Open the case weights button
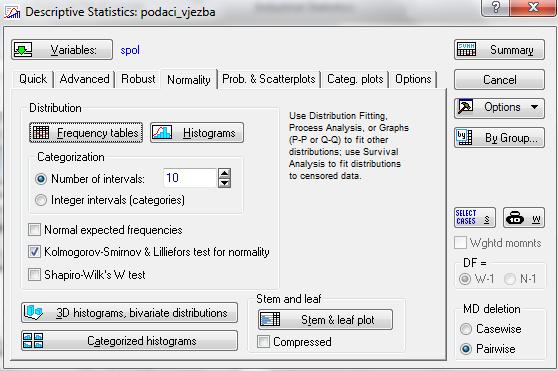 point(524,217)
